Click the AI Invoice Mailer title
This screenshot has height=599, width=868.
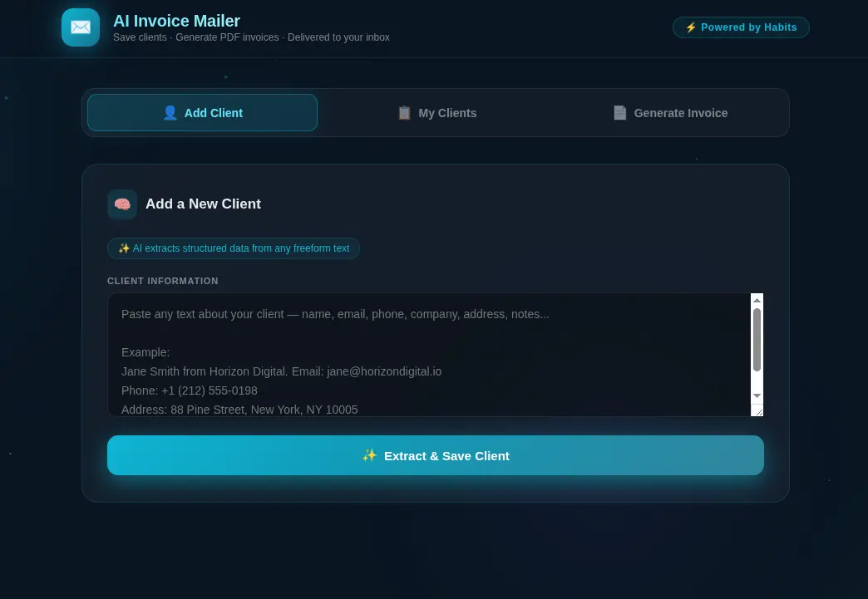tap(176, 21)
